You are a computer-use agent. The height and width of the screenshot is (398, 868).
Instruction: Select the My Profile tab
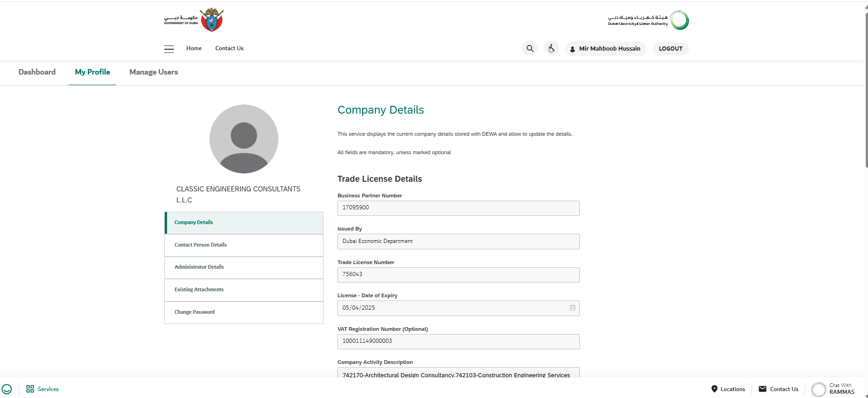tap(92, 72)
